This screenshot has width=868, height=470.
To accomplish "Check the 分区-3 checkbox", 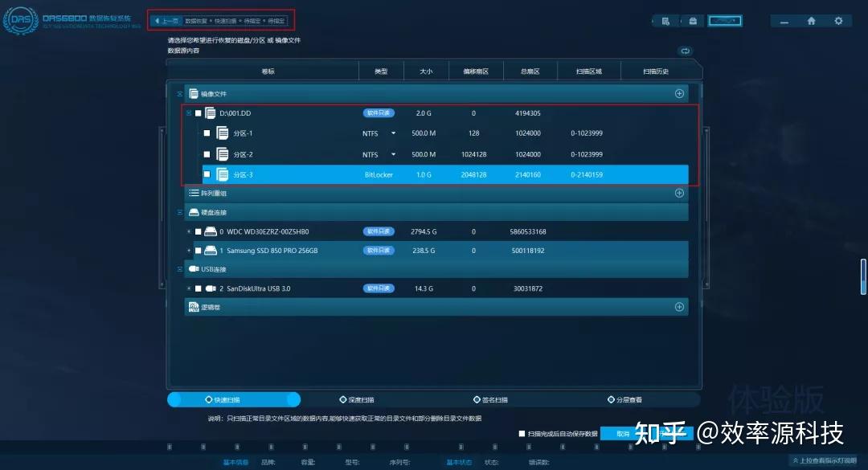I will pyautogui.click(x=207, y=174).
